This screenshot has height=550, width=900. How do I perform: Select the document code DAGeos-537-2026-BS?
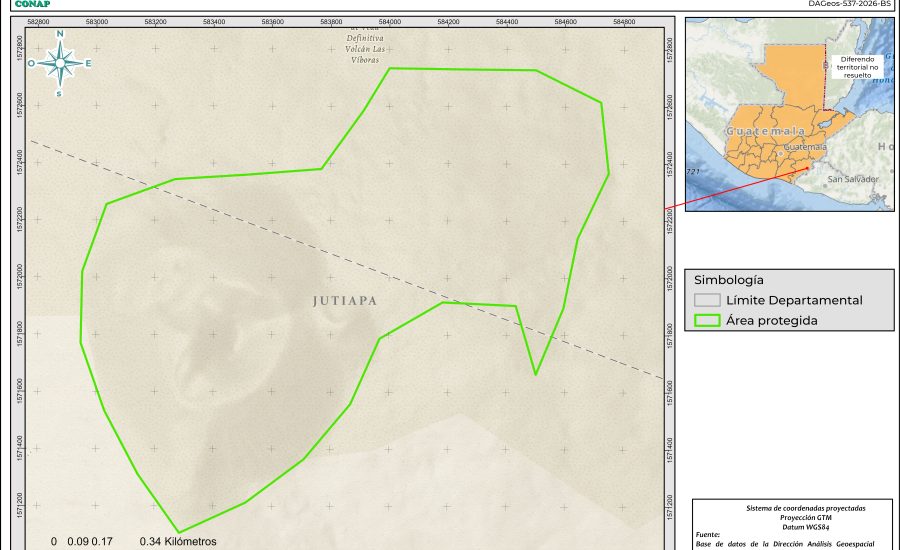click(x=848, y=4)
